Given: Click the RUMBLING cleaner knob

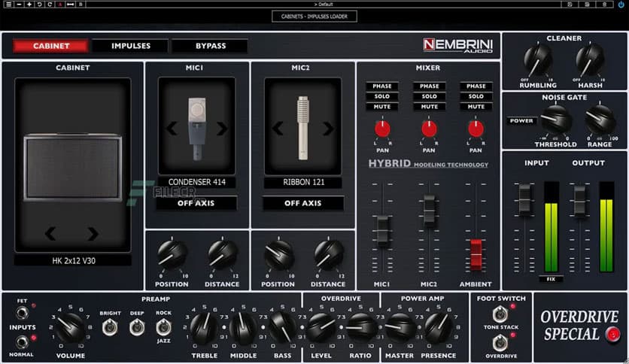Looking at the screenshot, I should click(x=538, y=60).
